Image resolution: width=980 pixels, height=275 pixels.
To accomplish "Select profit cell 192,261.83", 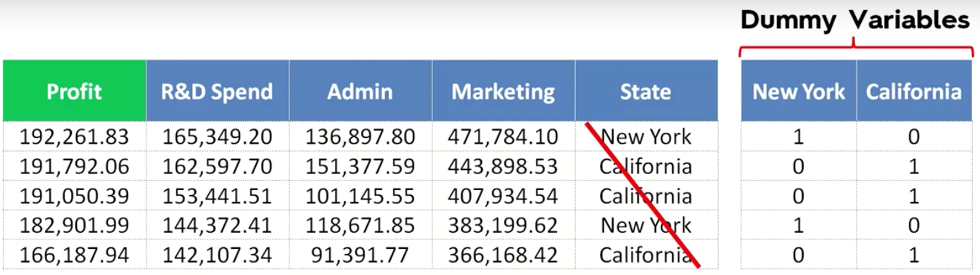I will (74, 136).
